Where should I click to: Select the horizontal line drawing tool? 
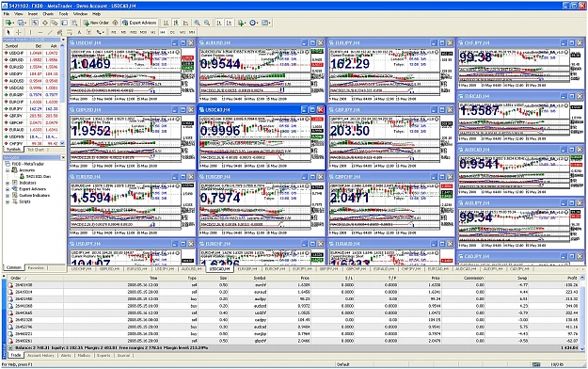(40, 32)
